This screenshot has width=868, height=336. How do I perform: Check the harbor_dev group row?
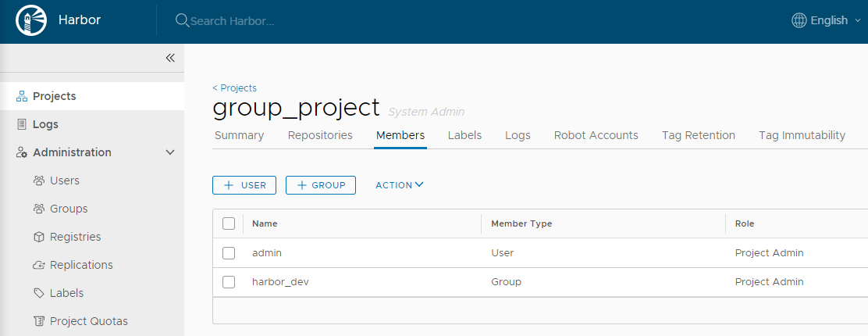click(x=229, y=282)
